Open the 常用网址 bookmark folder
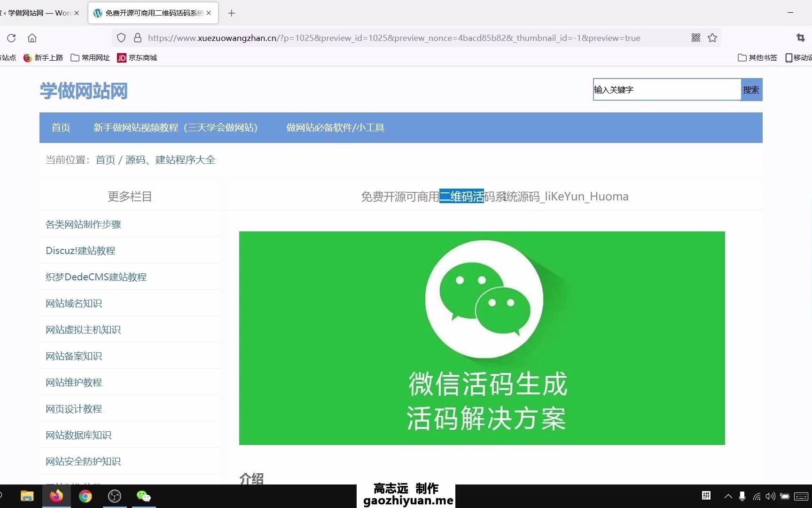This screenshot has height=508, width=812. 90,57
